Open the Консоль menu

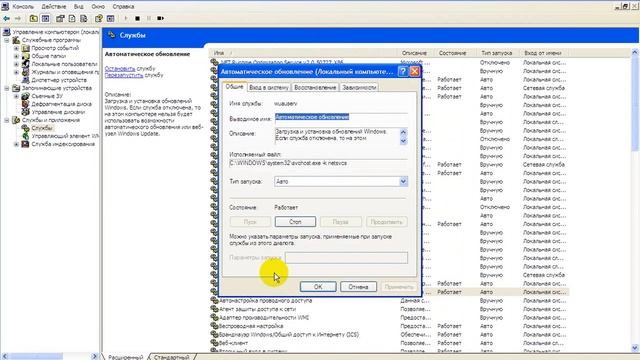[23, 7]
